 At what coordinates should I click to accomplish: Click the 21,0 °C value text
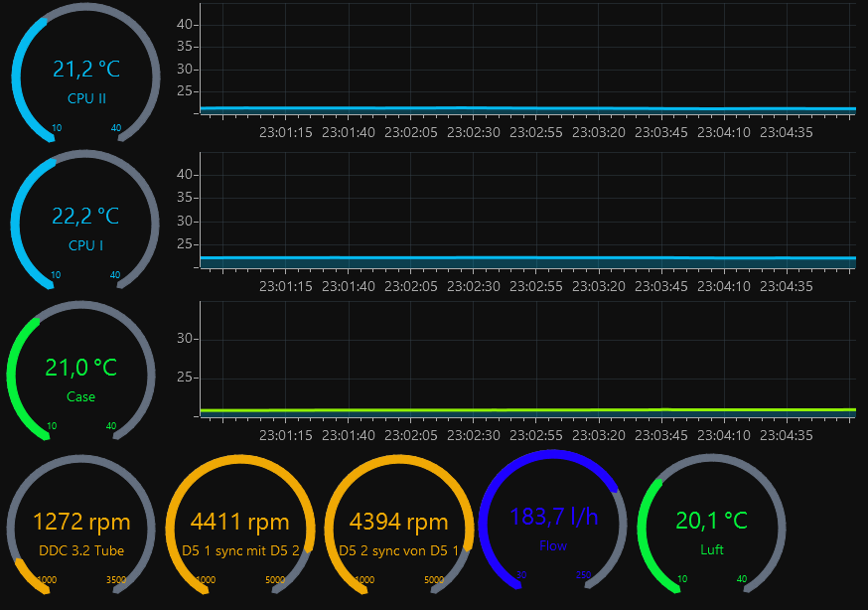[x=80, y=368]
